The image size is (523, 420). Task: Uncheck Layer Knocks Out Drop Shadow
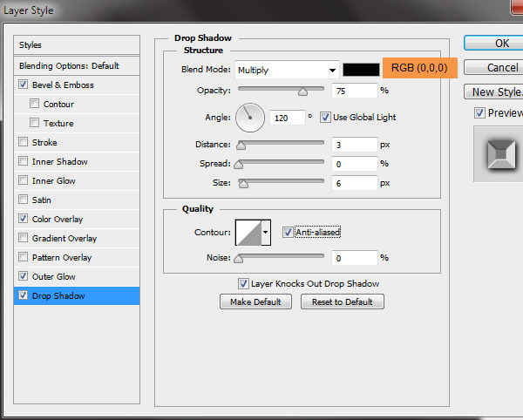tap(244, 283)
